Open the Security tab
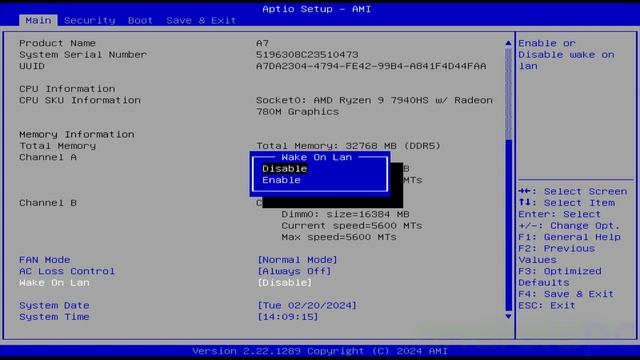This screenshot has height=360, width=640. 89,20
